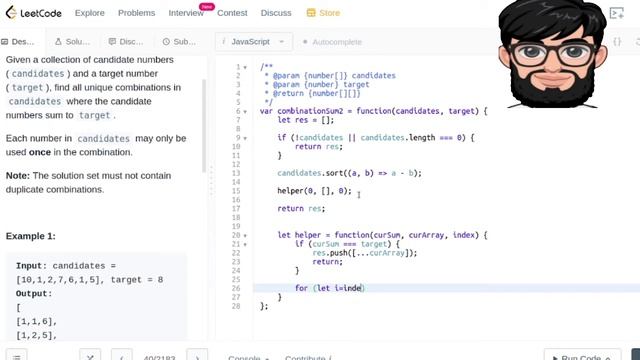The width and height of the screenshot is (640, 360).
Task: Click code line with candidates.sort
Action: 349,173
